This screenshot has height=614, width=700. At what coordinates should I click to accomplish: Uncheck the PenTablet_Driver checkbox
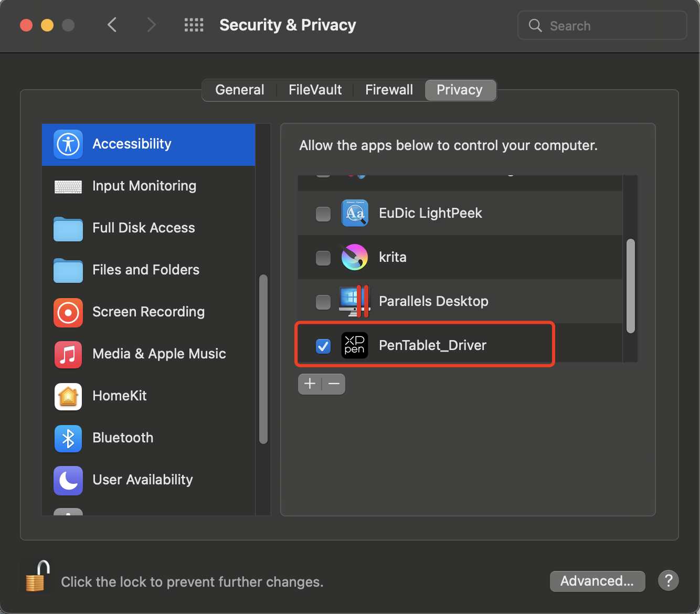323,346
